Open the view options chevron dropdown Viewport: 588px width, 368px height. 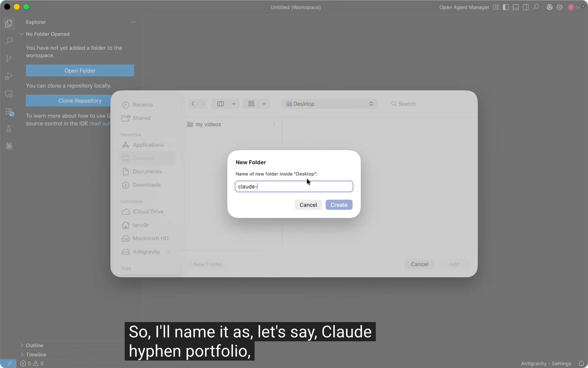(234, 104)
